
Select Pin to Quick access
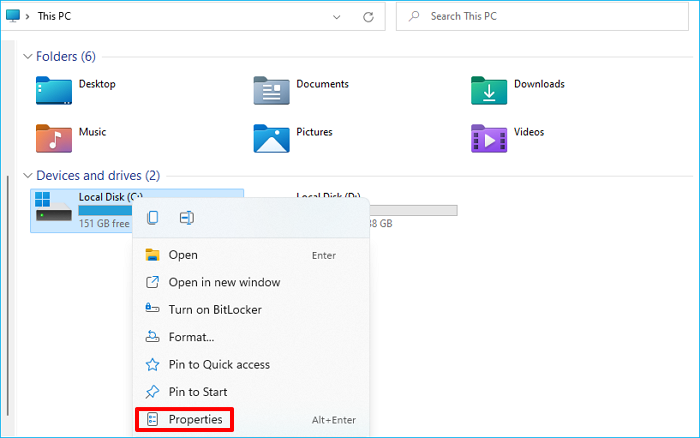pyautogui.click(x=219, y=365)
